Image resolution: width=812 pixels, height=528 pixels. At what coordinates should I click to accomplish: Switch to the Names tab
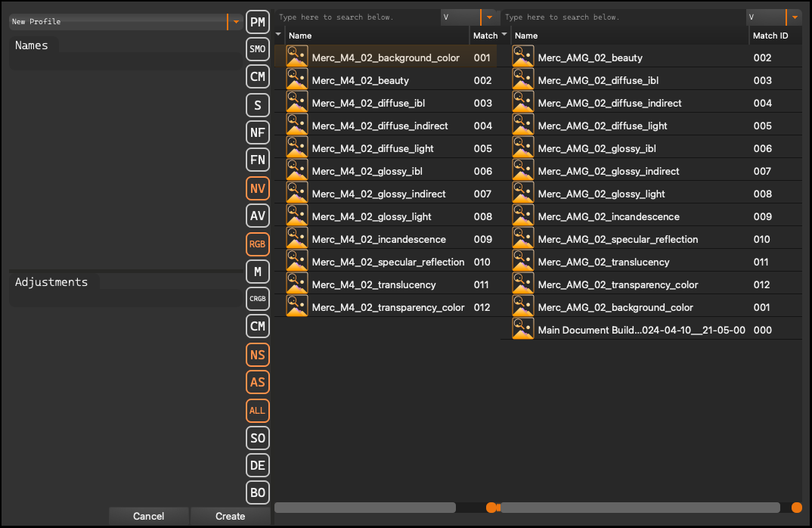[x=32, y=45]
